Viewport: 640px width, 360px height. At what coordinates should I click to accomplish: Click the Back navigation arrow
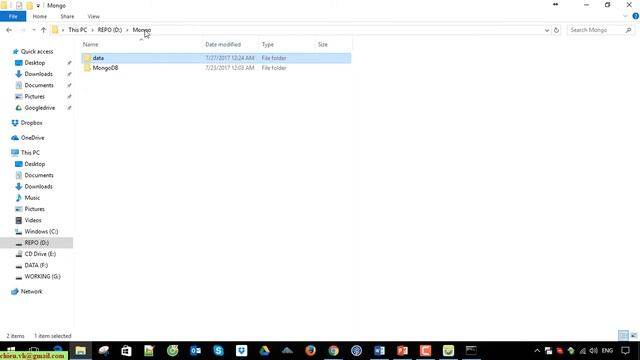click(x=9, y=30)
